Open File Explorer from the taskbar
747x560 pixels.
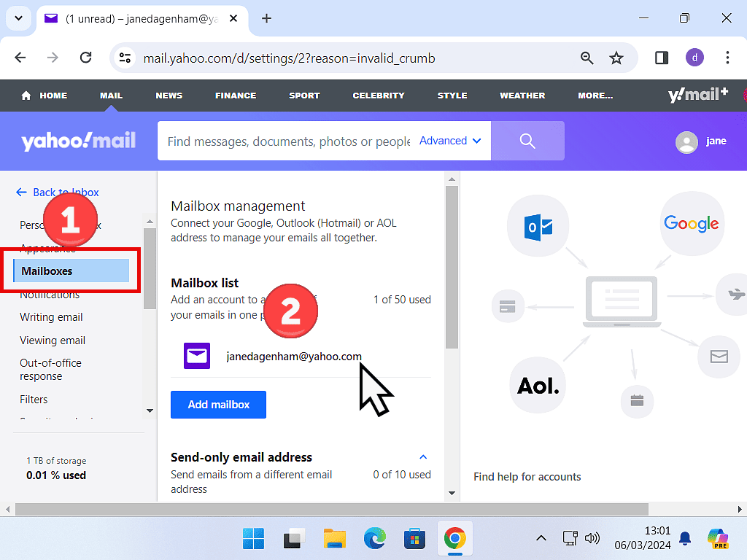(x=334, y=539)
